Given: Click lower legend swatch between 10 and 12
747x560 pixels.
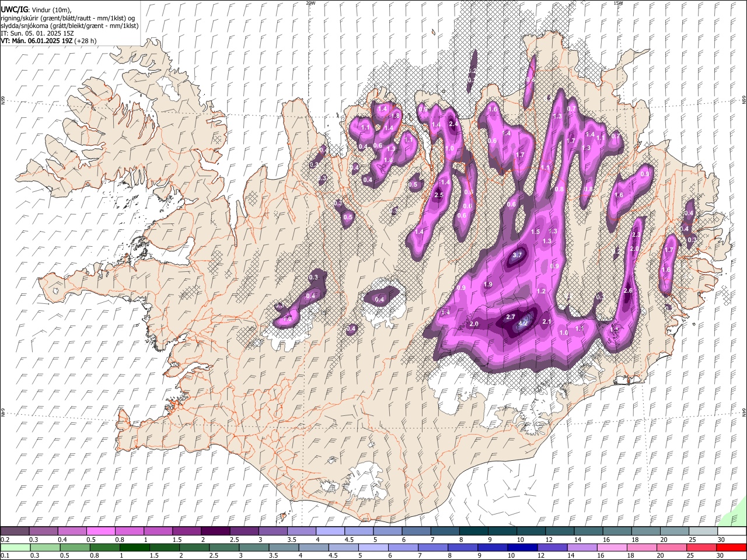Looking at the screenshot, I should click(x=522, y=547).
